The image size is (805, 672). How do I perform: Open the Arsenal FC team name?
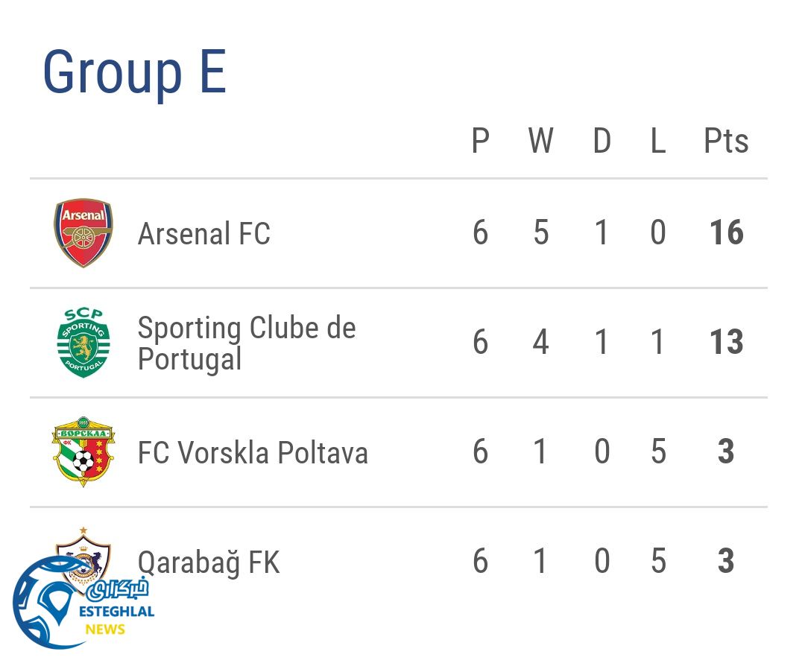point(203,234)
